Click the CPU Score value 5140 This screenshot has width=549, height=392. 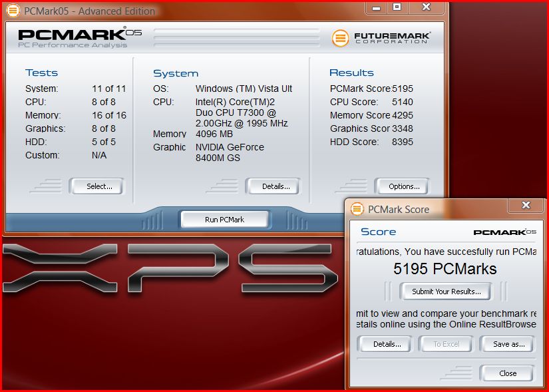pos(403,102)
